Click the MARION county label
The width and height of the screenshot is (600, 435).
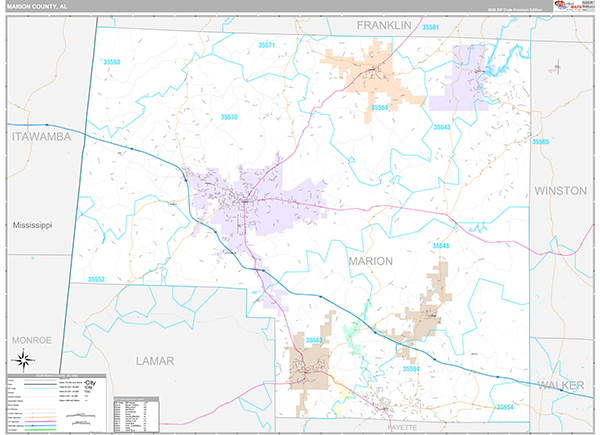coord(370,261)
